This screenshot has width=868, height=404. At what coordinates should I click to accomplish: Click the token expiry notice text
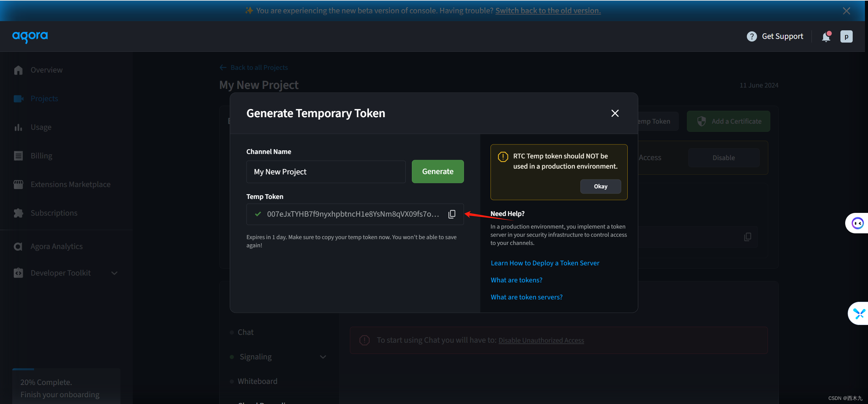coord(351,241)
